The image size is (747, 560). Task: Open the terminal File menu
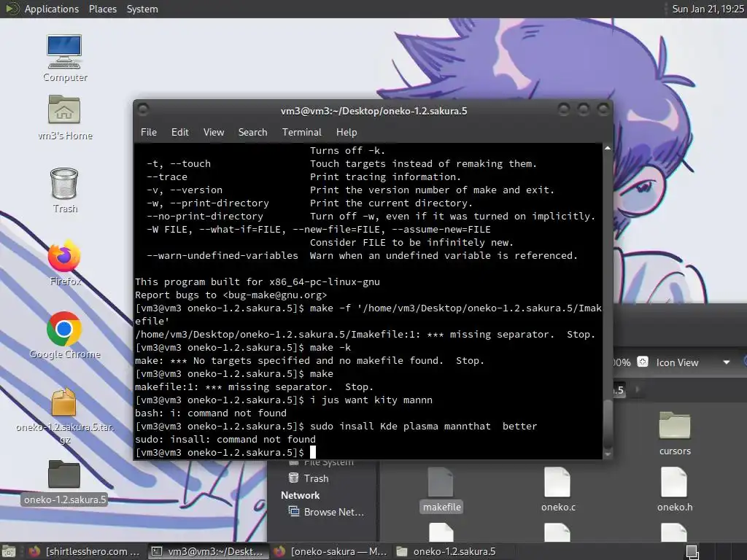pyautogui.click(x=149, y=133)
